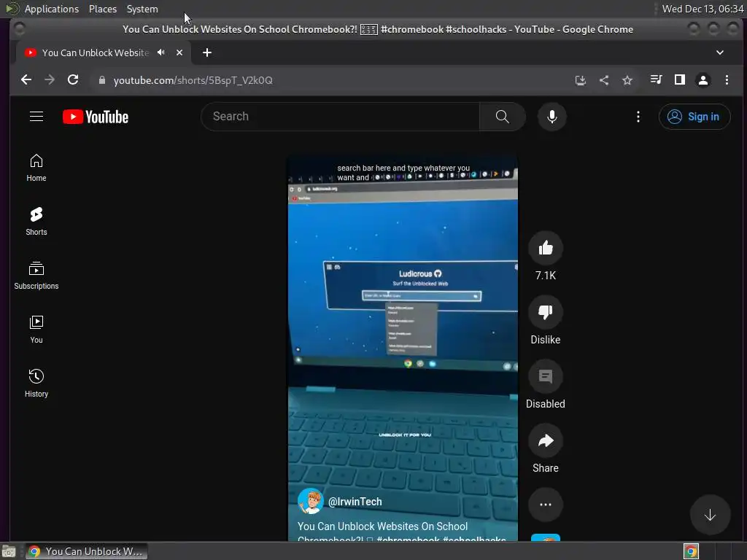Open YouTube settings three-dot menu

(x=638, y=117)
